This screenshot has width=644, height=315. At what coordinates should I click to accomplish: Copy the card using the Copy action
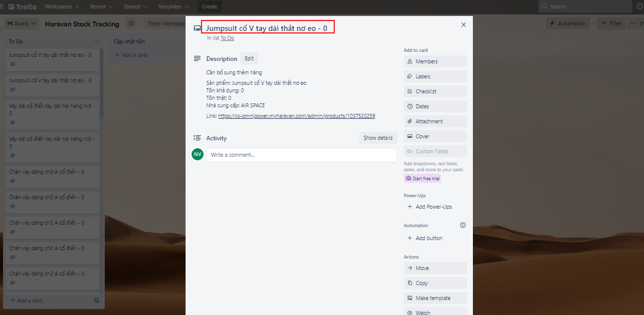435,283
